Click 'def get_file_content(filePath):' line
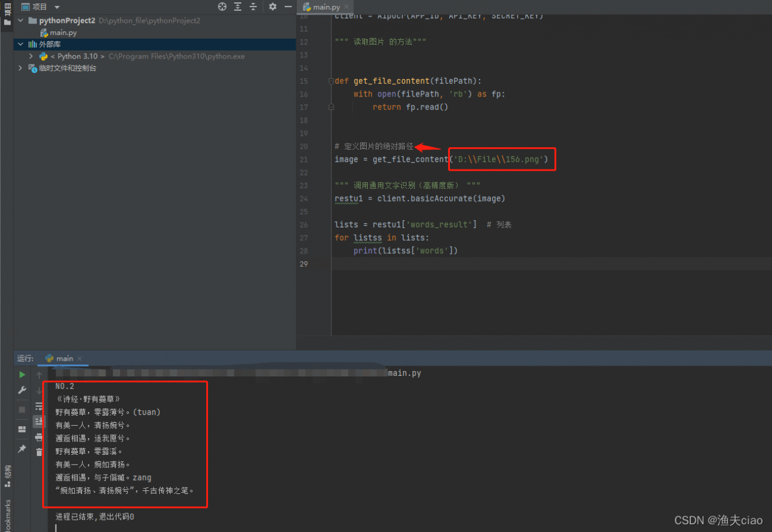The image size is (772, 532). click(408, 81)
